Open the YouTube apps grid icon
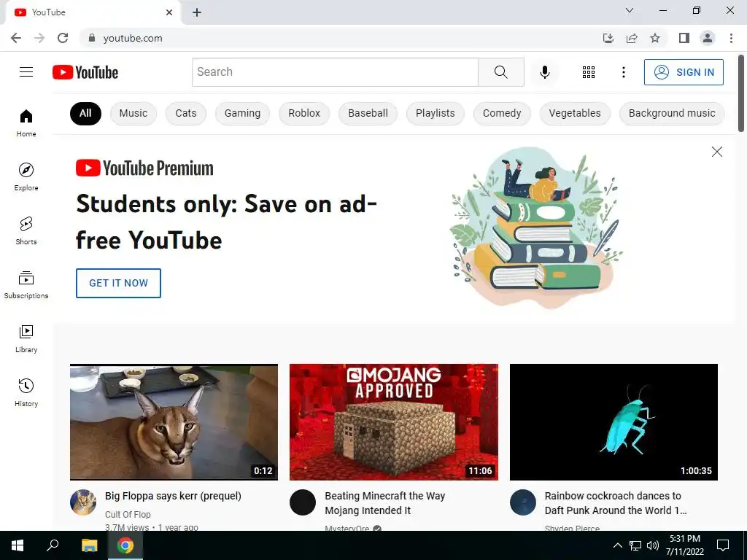The image size is (747, 560). tap(589, 72)
